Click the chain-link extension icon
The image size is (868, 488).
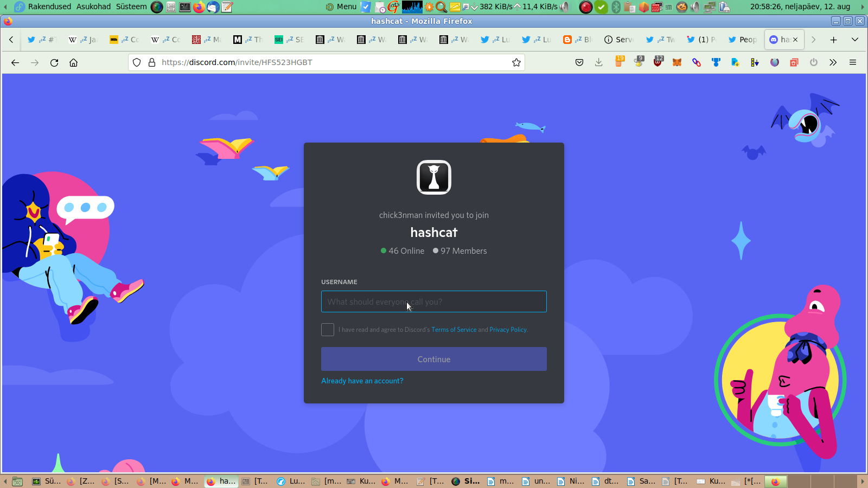(x=697, y=62)
